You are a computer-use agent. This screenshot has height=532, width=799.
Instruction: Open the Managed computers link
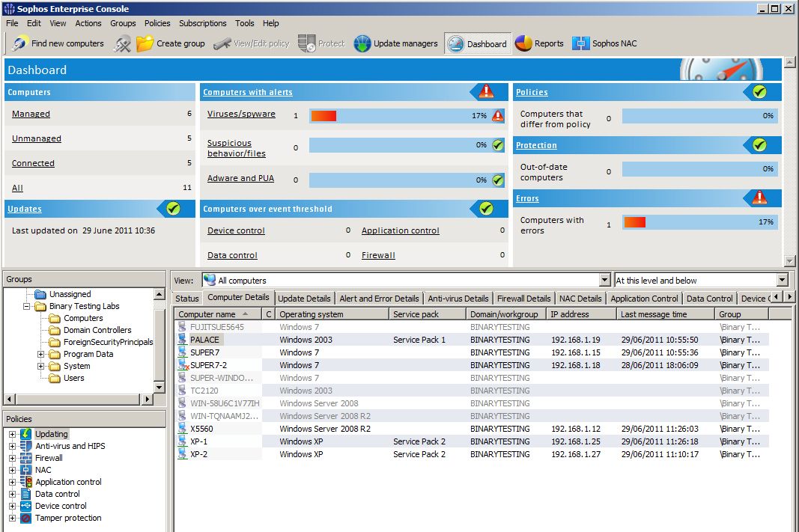click(x=31, y=114)
